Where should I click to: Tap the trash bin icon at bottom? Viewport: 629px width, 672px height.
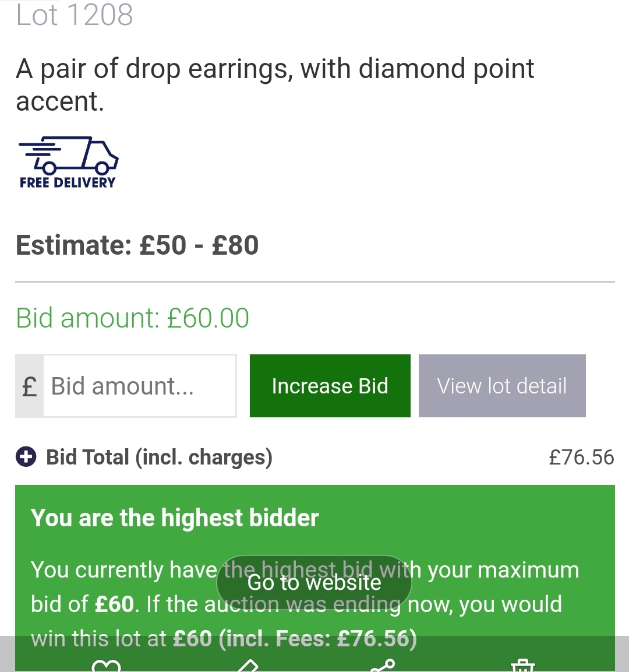[522, 666]
